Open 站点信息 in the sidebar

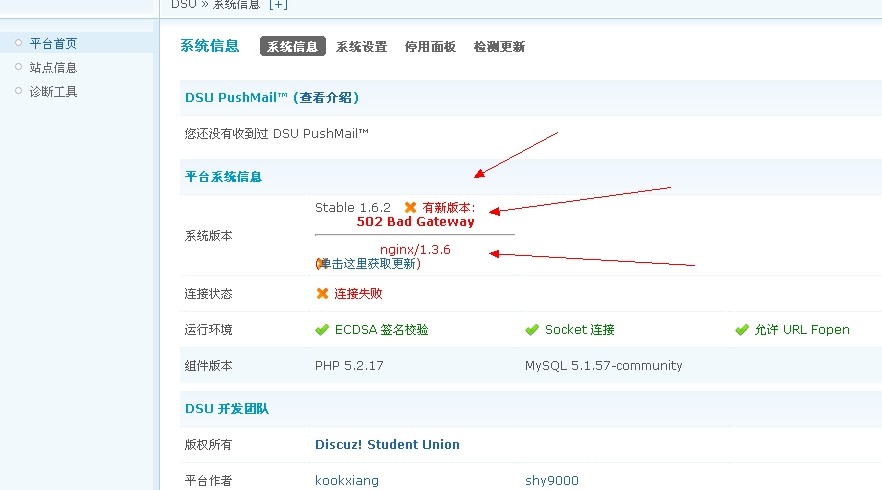click(x=53, y=68)
